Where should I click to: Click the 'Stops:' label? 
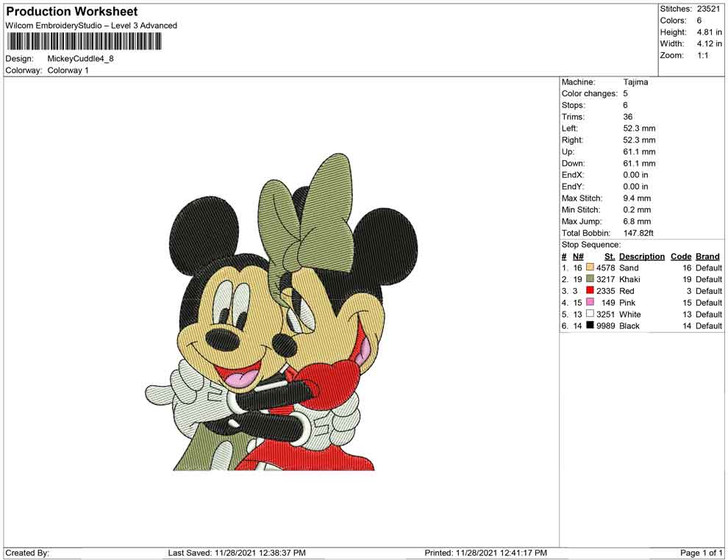pos(574,105)
